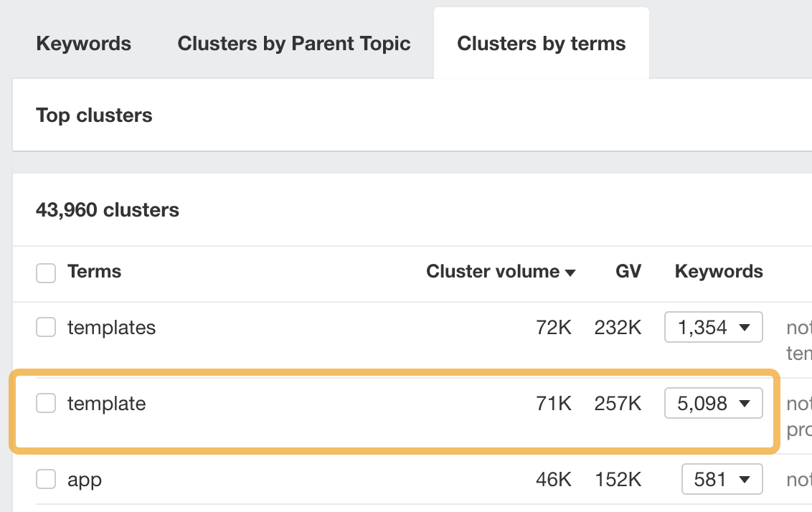Image resolution: width=812 pixels, height=512 pixels.
Task: Check the checkbox for the templates cluster
Action: [x=46, y=327]
